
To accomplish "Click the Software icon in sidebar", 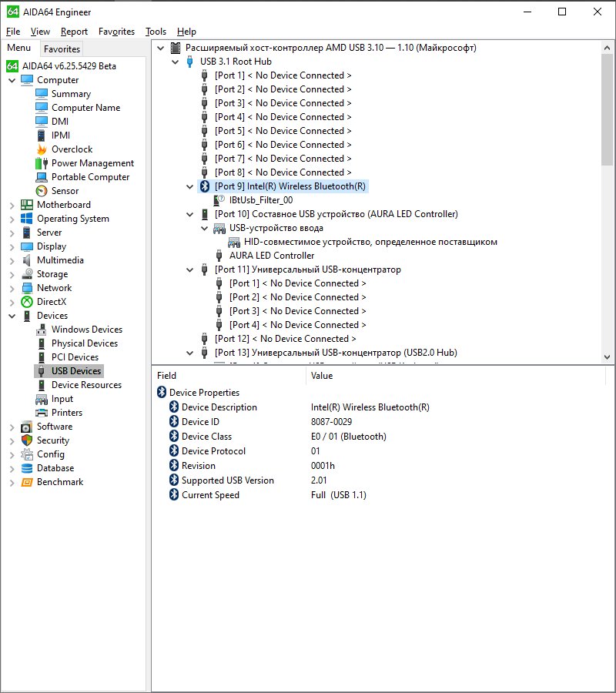I will [27, 427].
